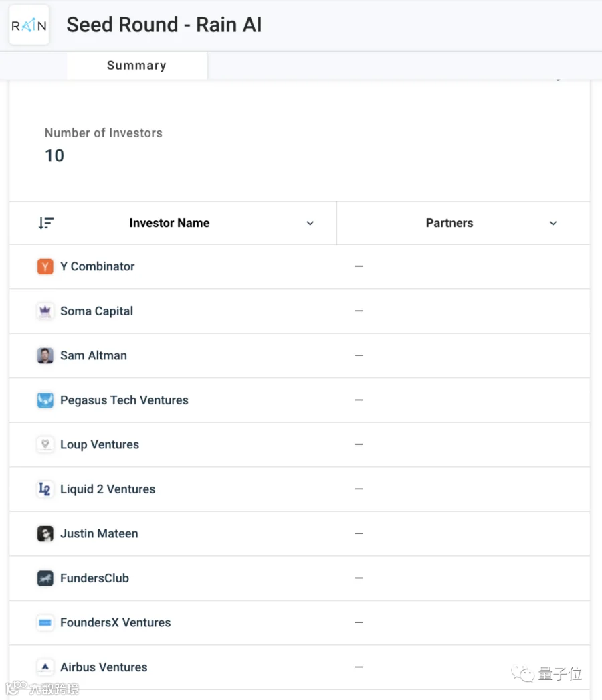Expand the Investor Name column dropdown
Viewport: 602px width, 700px height.
tap(310, 223)
